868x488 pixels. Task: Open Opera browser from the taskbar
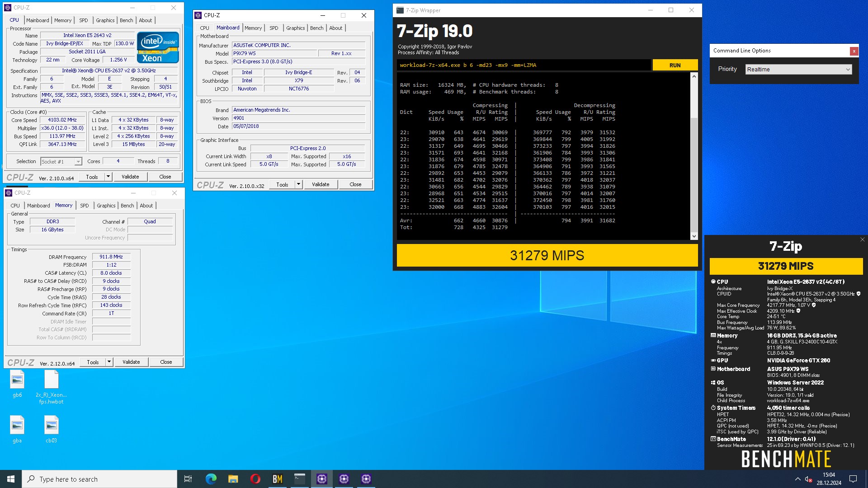[255, 479]
